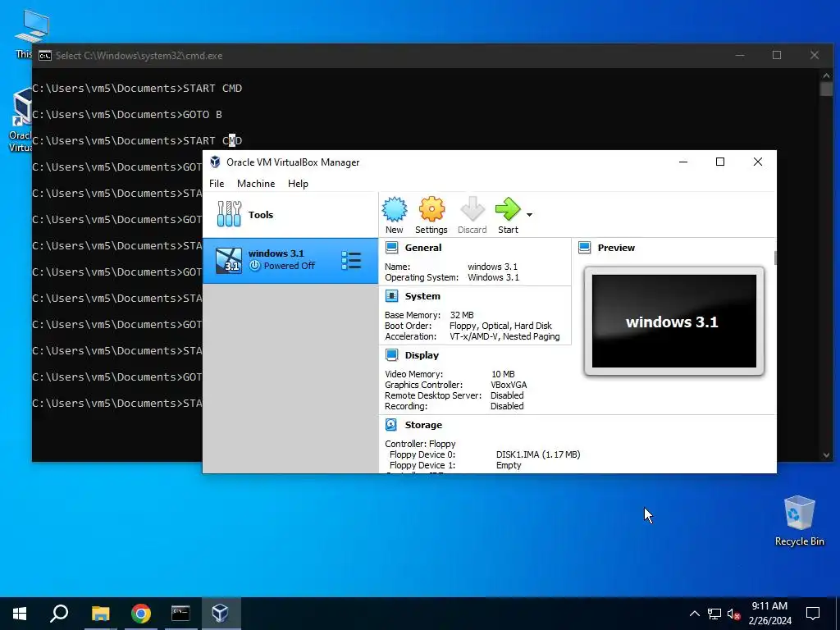Click scroll down arrow in cmd window

tap(826, 454)
